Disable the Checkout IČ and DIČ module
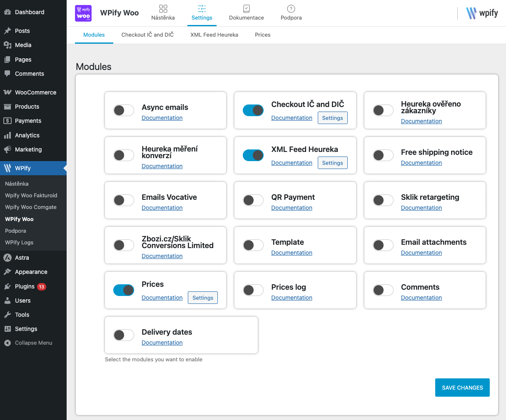The width and height of the screenshot is (506, 420). tap(253, 110)
